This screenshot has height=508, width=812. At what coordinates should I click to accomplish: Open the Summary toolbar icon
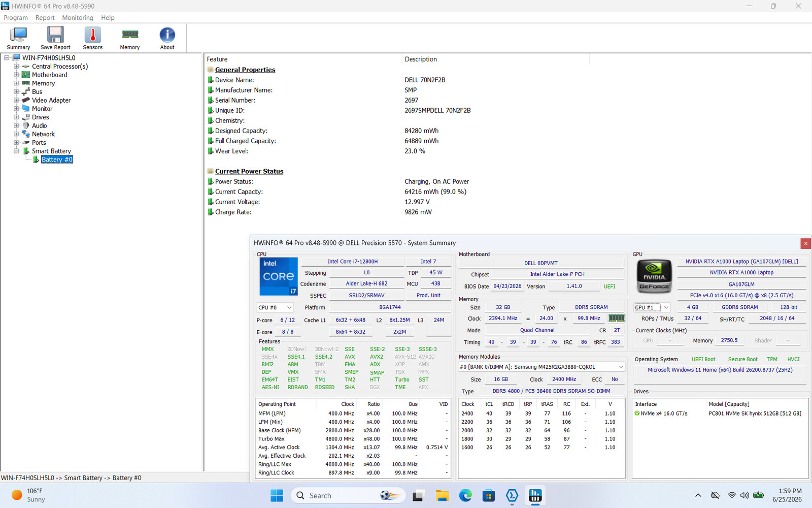pyautogui.click(x=18, y=38)
